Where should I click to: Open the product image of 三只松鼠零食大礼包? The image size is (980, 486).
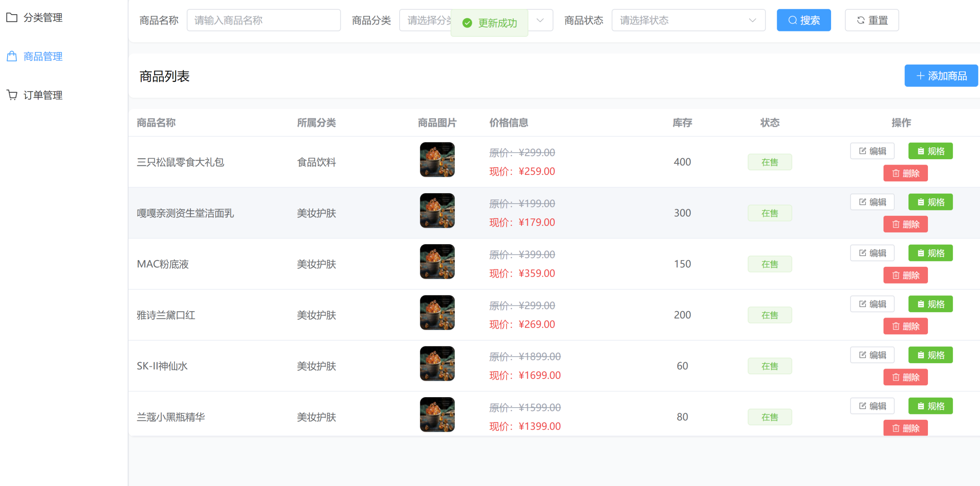(437, 160)
